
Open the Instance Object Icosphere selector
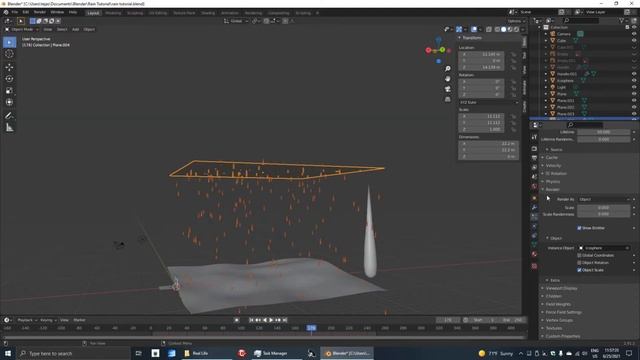[604, 248]
